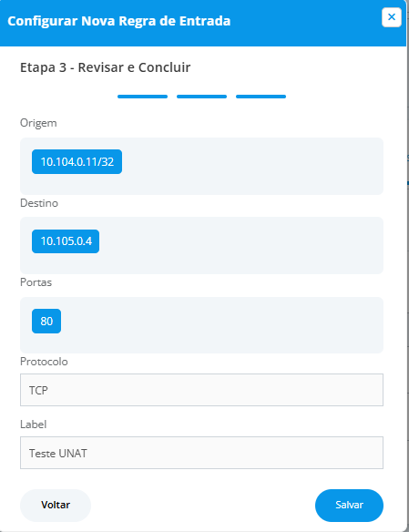
Task: Click the Etapa 3 - Revisar e Concluir heading
Action: coord(105,67)
